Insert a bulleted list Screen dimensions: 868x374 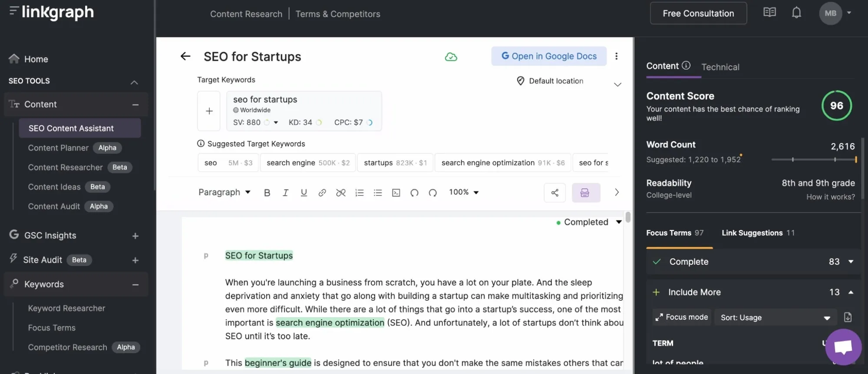pyautogui.click(x=378, y=193)
